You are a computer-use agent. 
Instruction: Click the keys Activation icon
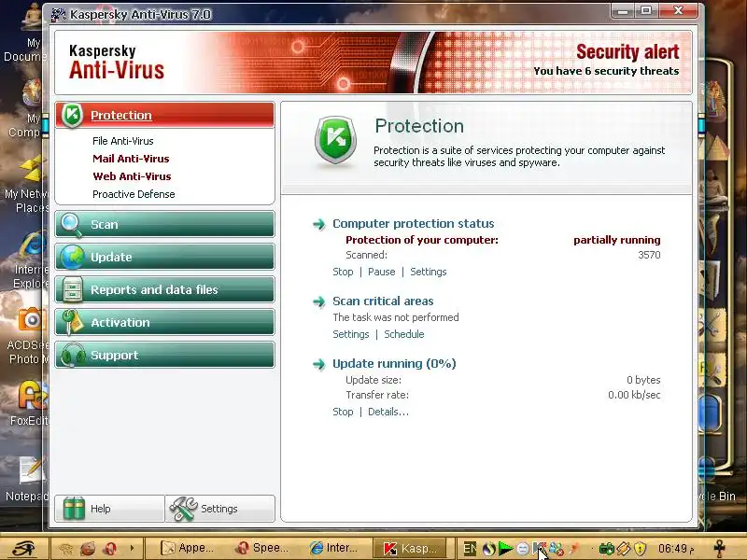point(73,322)
